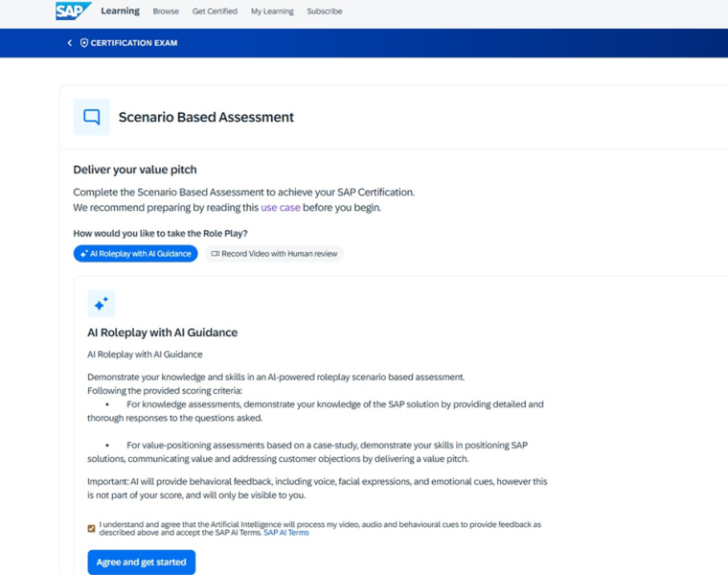
Task: Open My Learning
Action: click(x=272, y=11)
